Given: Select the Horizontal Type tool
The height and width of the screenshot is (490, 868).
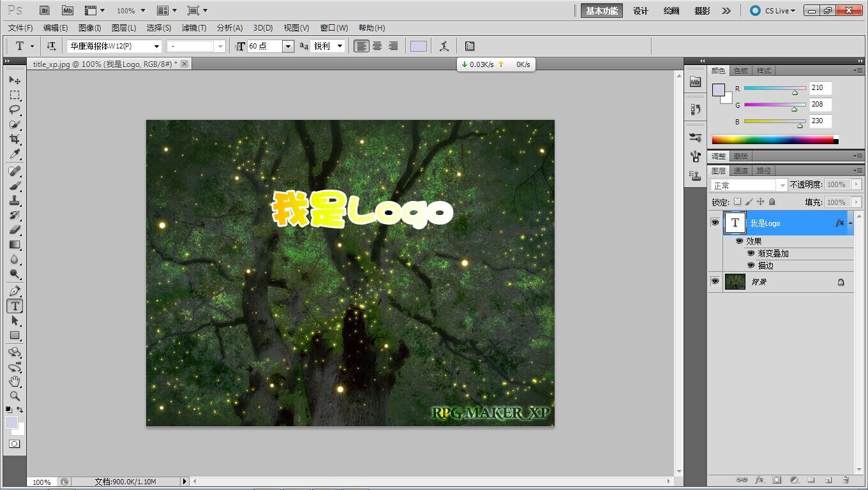Looking at the screenshot, I should click(x=15, y=306).
